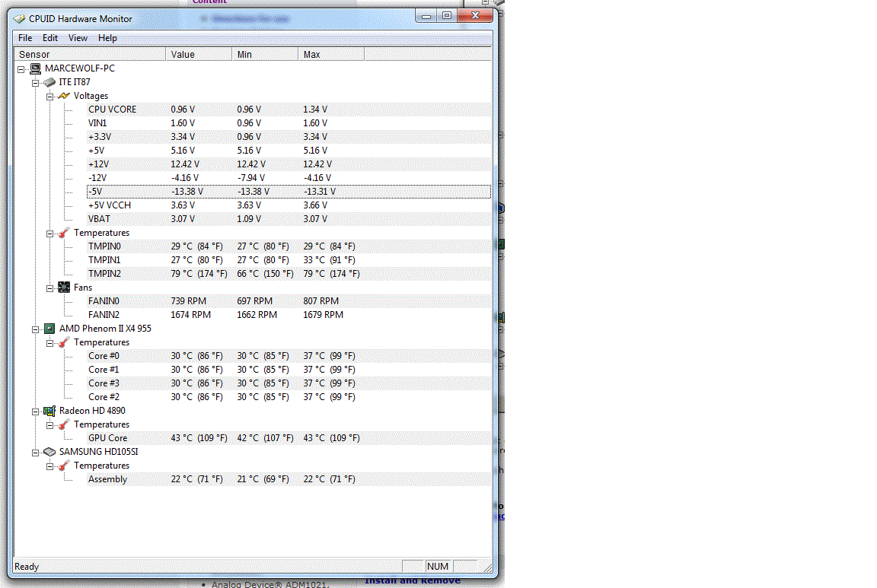Open the File menu
This screenshot has height=588, width=877.
[x=25, y=38]
